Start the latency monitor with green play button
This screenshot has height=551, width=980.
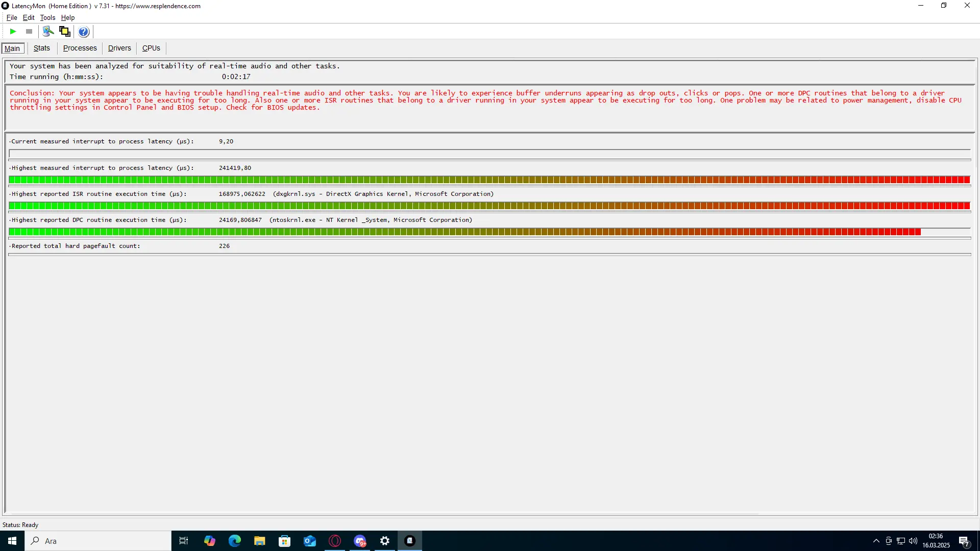point(13,32)
